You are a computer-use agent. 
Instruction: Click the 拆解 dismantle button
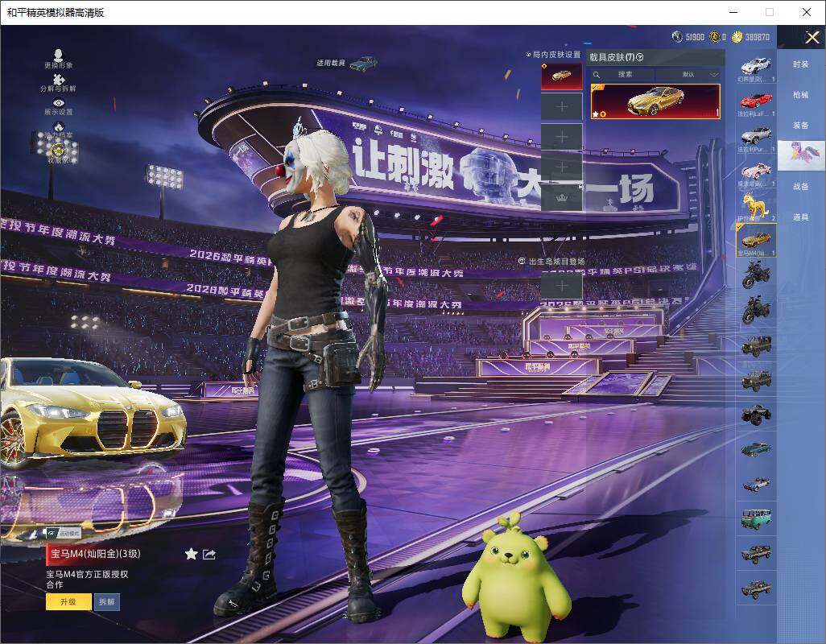pyautogui.click(x=107, y=602)
